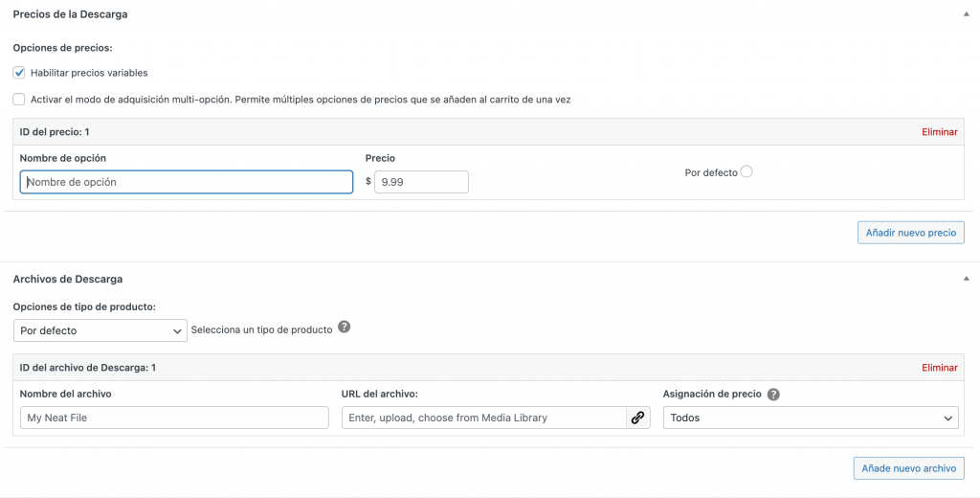Click the Asignación de precio label

tap(712, 395)
